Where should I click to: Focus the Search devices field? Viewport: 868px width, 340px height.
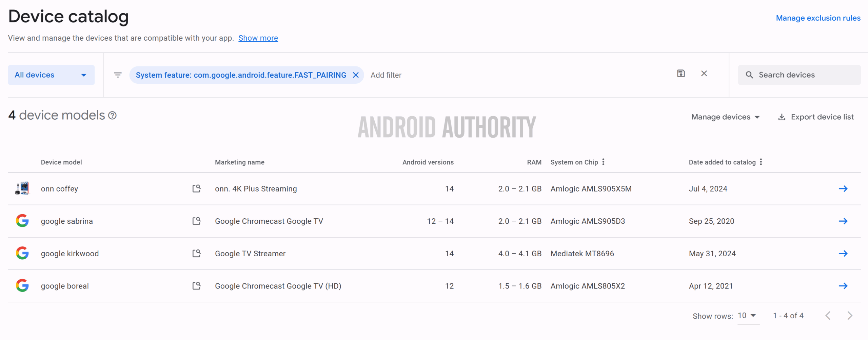click(x=804, y=75)
